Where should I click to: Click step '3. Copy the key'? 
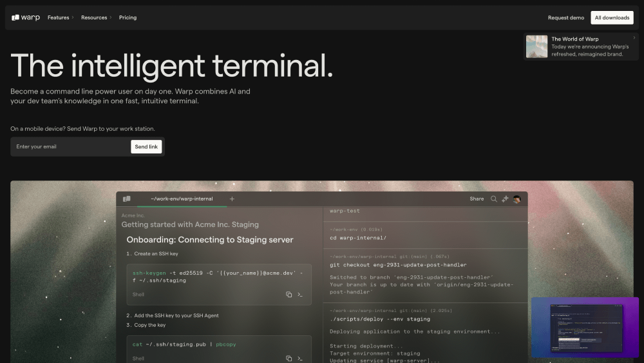146,325
